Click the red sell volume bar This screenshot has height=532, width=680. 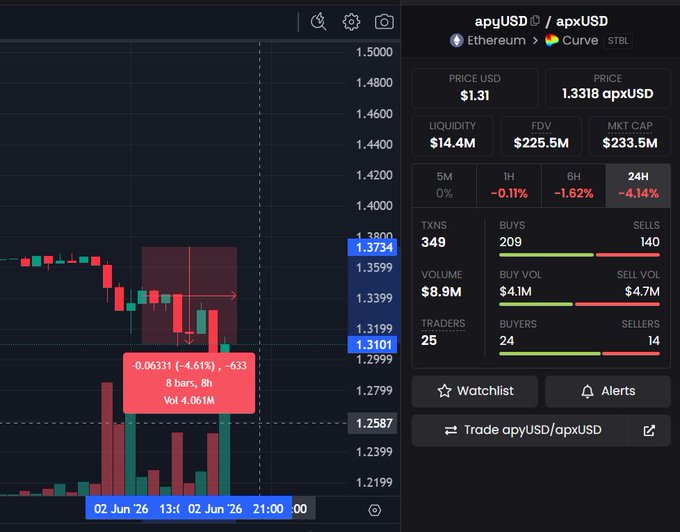click(x=617, y=304)
